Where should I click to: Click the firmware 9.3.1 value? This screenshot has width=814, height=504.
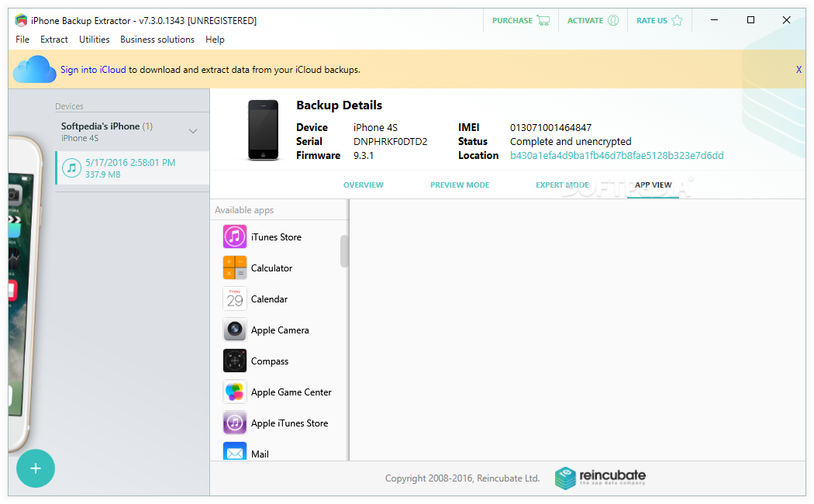(364, 155)
